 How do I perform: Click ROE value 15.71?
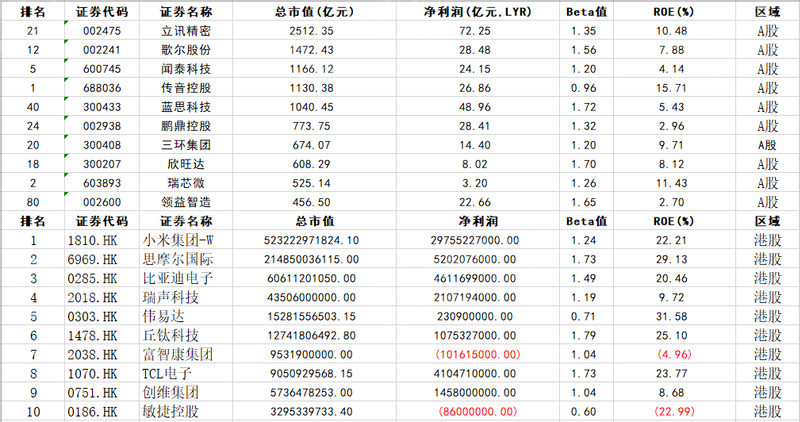(x=672, y=88)
